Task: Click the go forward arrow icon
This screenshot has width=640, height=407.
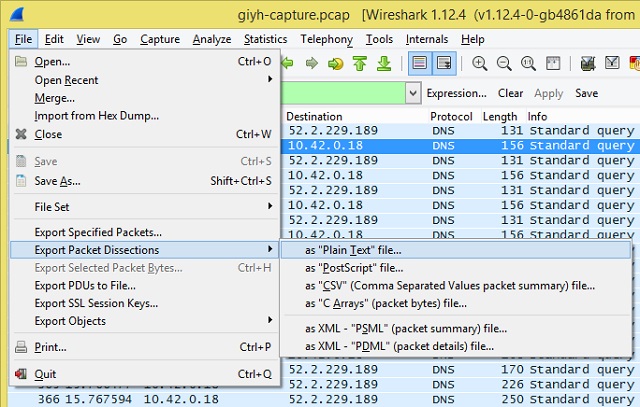Action: coord(312,63)
